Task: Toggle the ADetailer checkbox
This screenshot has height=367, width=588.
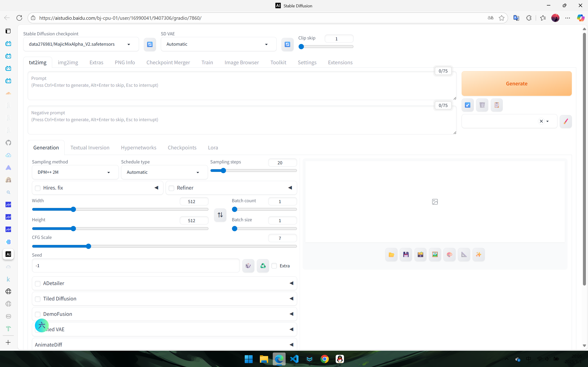Action: tap(38, 283)
